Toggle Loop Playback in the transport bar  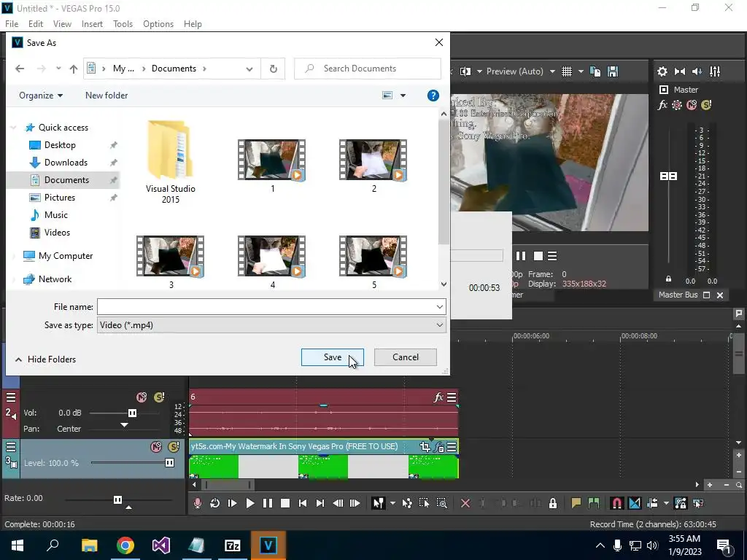[x=215, y=503]
